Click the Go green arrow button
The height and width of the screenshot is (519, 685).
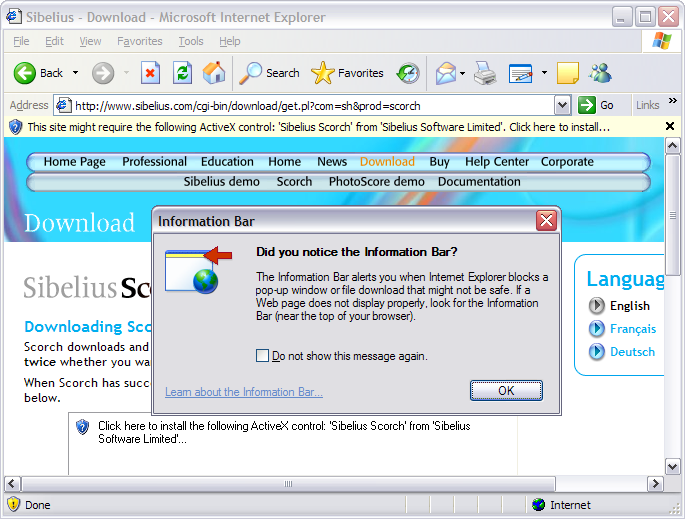point(596,105)
